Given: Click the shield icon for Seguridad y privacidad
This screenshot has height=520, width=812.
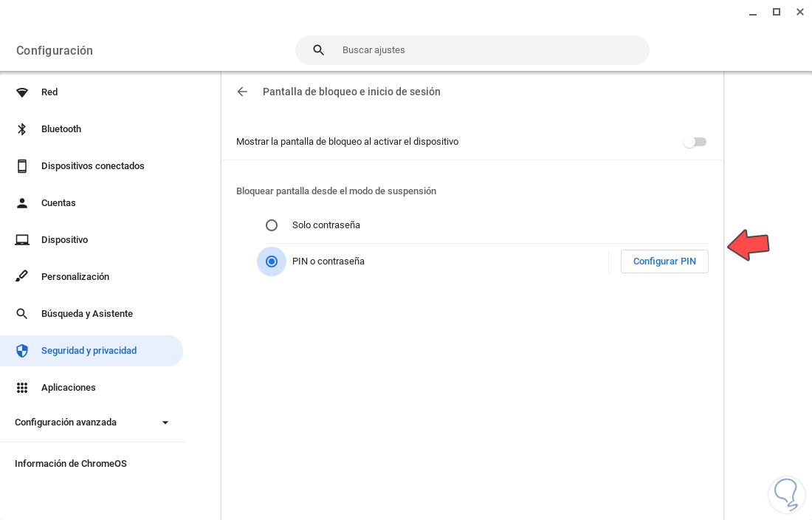Looking at the screenshot, I should click(x=22, y=351).
